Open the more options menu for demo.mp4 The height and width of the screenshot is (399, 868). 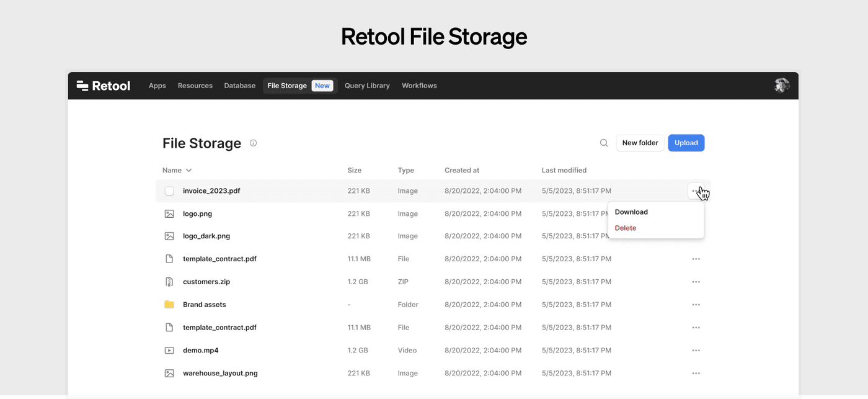[x=696, y=351]
